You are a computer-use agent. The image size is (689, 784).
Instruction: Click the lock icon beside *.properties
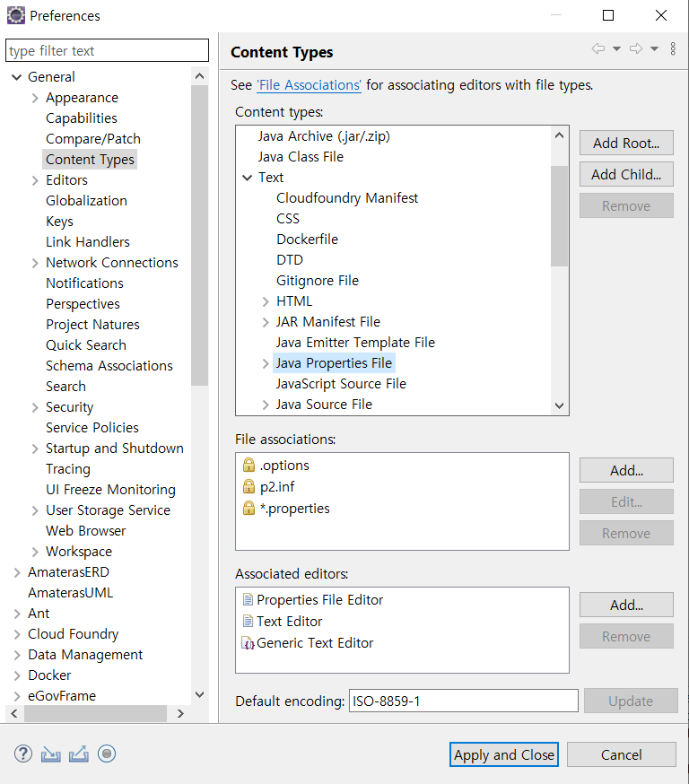[249, 508]
